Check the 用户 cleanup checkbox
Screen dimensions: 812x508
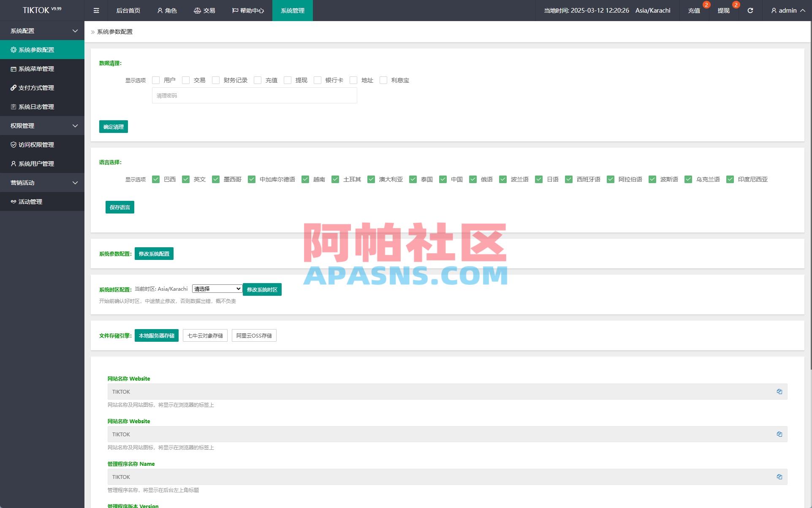[x=156, y=80]
